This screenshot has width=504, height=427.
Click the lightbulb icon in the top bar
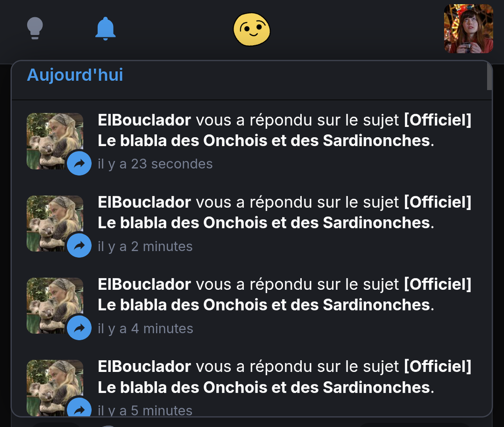click(x=35, y=28)
